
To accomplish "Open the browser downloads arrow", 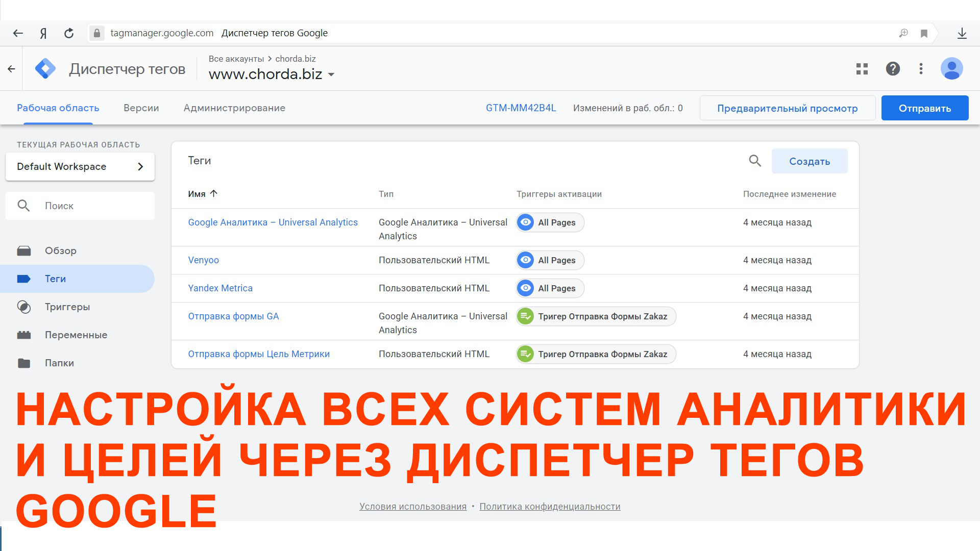I will click(962, 33).
